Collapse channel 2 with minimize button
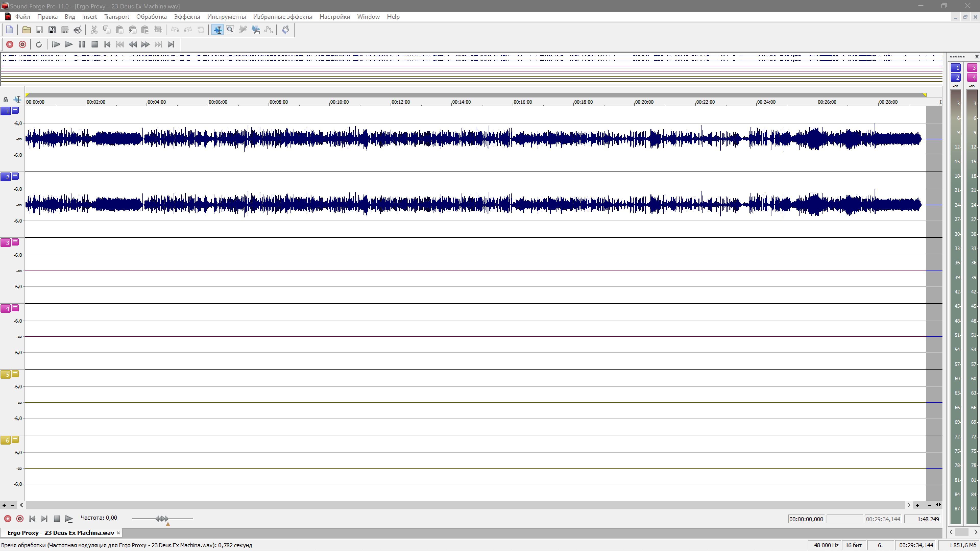The height and width of the screenshot is (551, 980). pos(15,176)
